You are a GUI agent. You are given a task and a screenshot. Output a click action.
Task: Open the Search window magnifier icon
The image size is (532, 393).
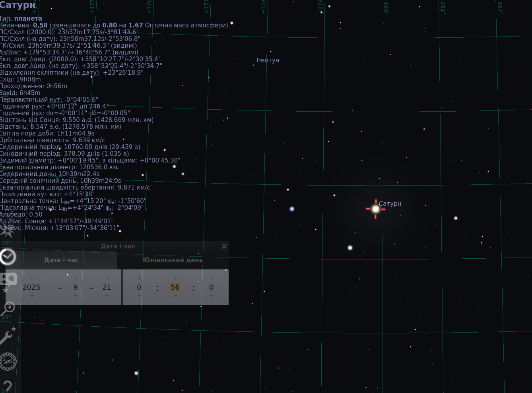tap(8, 309)
